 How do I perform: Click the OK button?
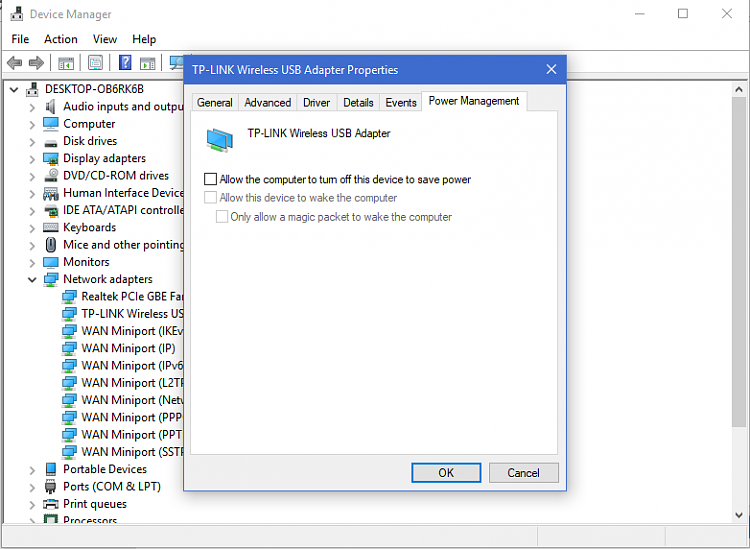446,473
